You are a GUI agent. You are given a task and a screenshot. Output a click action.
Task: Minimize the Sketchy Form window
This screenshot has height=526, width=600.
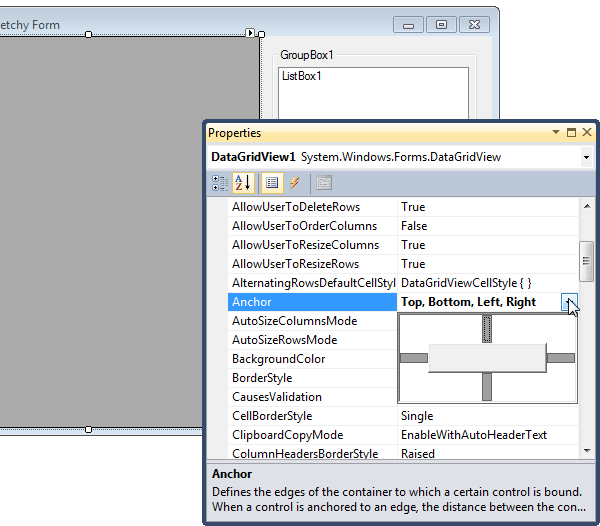[408, 25]
